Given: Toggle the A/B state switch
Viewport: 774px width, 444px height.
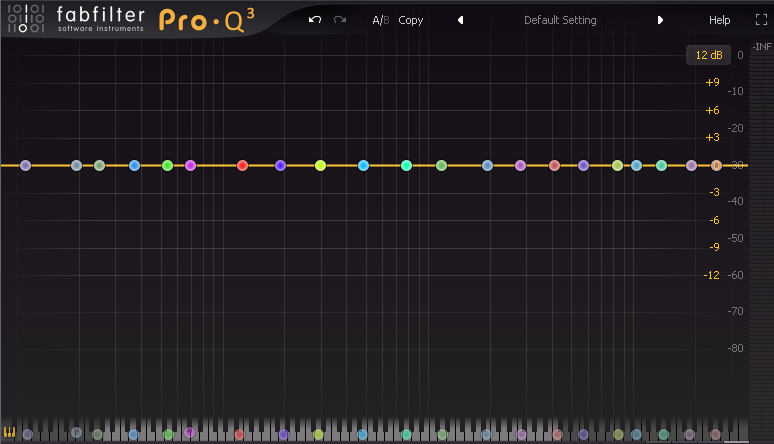Looking at the screenshot, I should [381, 20].
